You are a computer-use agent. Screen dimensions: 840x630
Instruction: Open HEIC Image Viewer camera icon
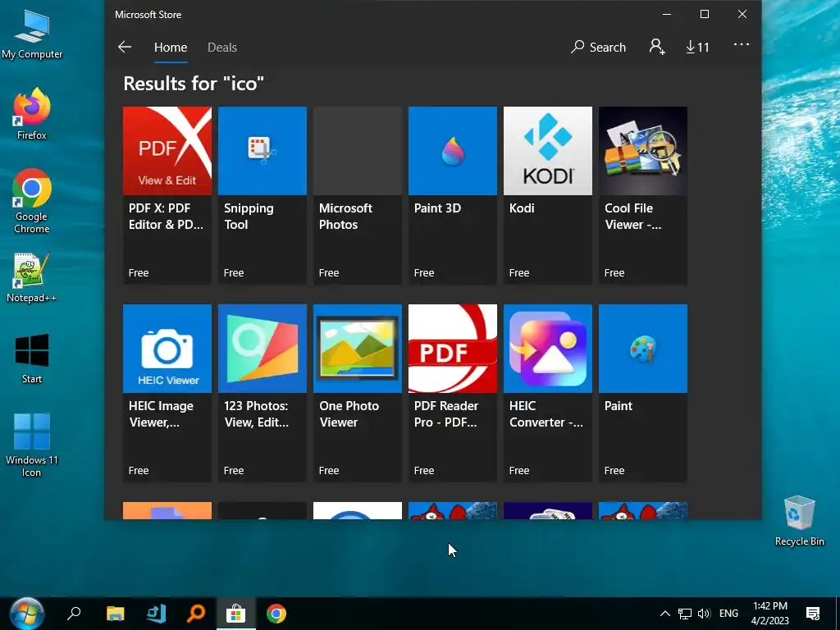(x=167, y=348)
